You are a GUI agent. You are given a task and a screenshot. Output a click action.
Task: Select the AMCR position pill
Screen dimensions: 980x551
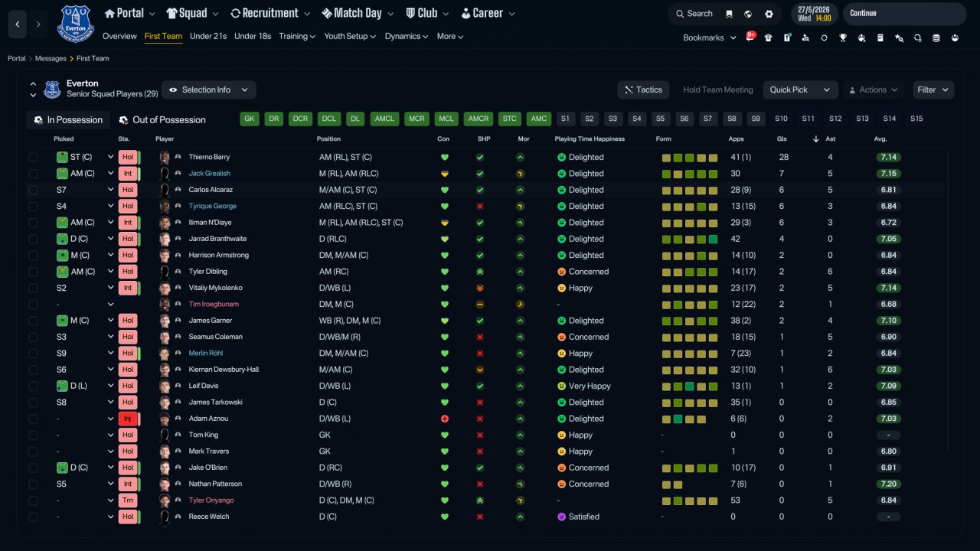point(479,119)
